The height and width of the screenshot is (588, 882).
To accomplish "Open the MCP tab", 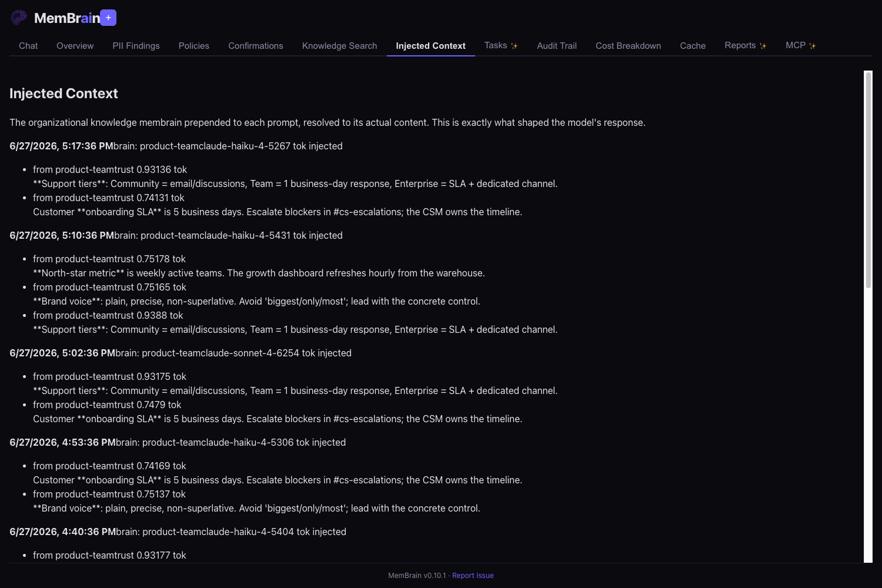I will pos(801,46).
